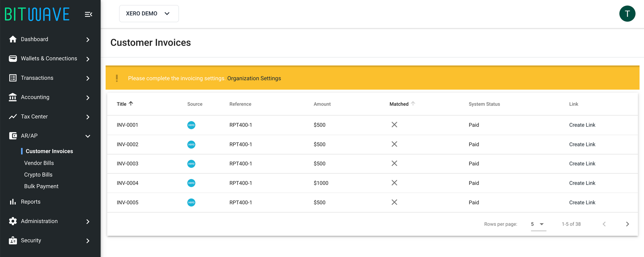The height and width of the screenshot is (257, 644).
Task: Expand the Wallets & Connections chevron
Action: pos(88,59)
